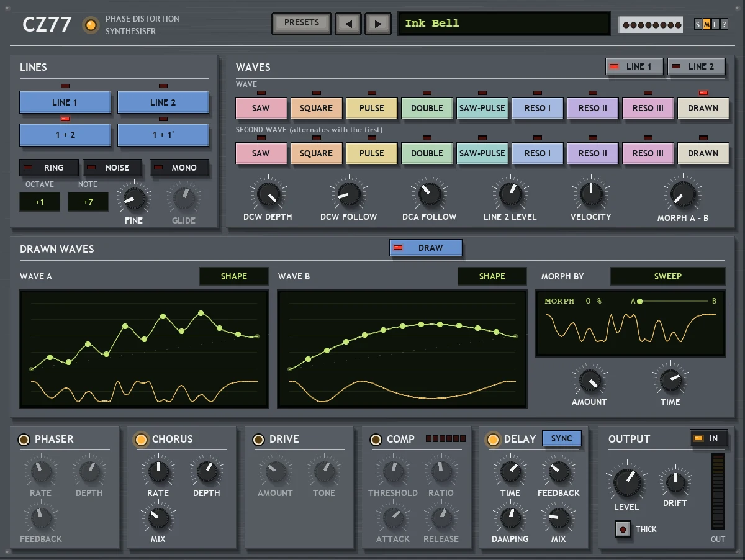745x560 pixels.
Task: Choose DRAWN in the Second Wave row
Action: click(x=703, y=153)
